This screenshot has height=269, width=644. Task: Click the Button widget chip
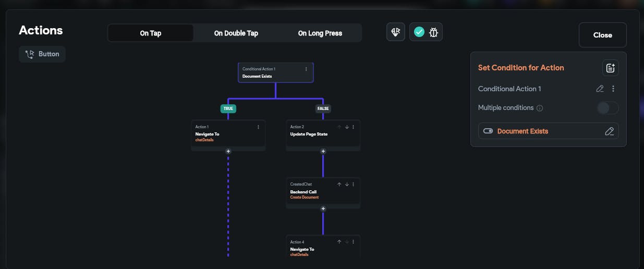click(42, 54)
